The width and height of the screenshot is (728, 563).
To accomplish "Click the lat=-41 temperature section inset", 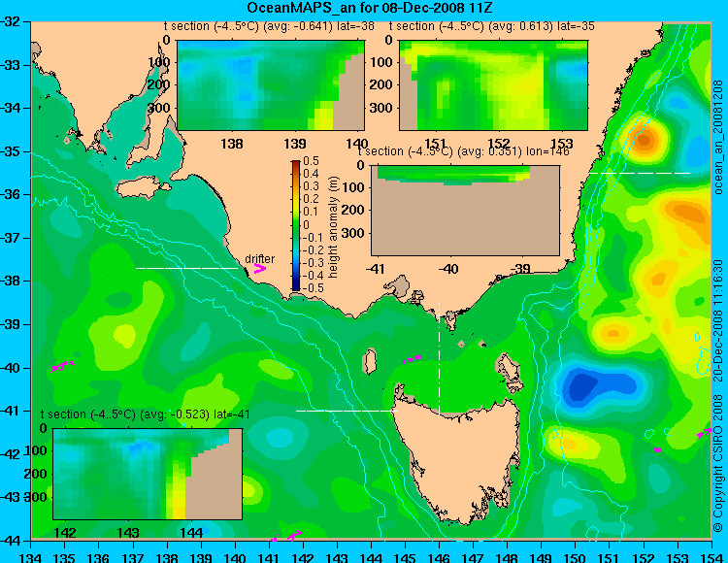I will click(x=148, y=474).
